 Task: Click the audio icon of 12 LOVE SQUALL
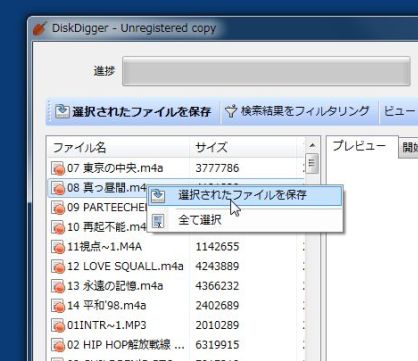point(58,267)
